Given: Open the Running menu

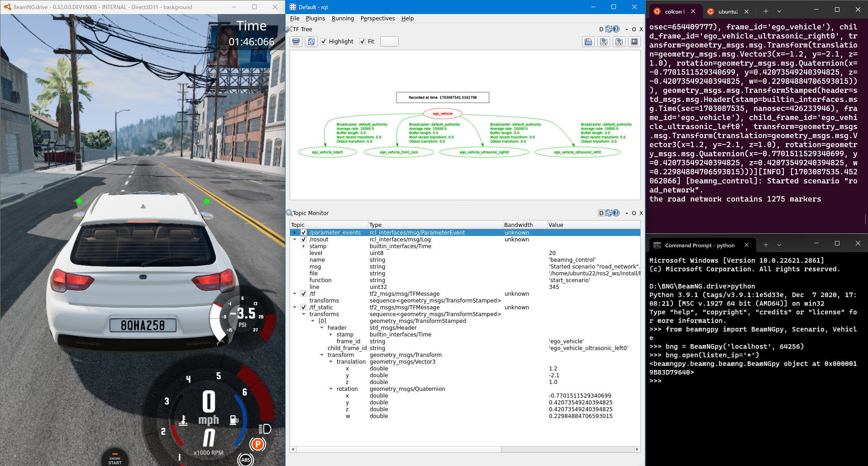Looking at the screenshot, I should click(x=343, y=19).
